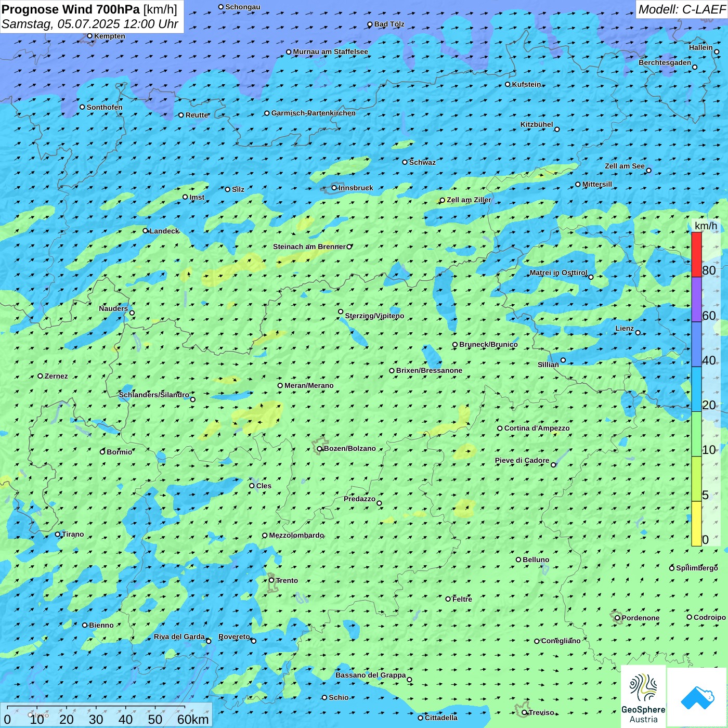Click the blue cloud logo icon
Image resolution: width=728 pixels, height=728 pixels.
[697, 697]
